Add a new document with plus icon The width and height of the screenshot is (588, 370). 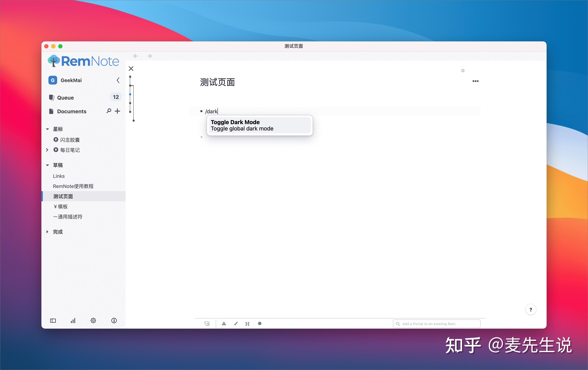point(118,111)
